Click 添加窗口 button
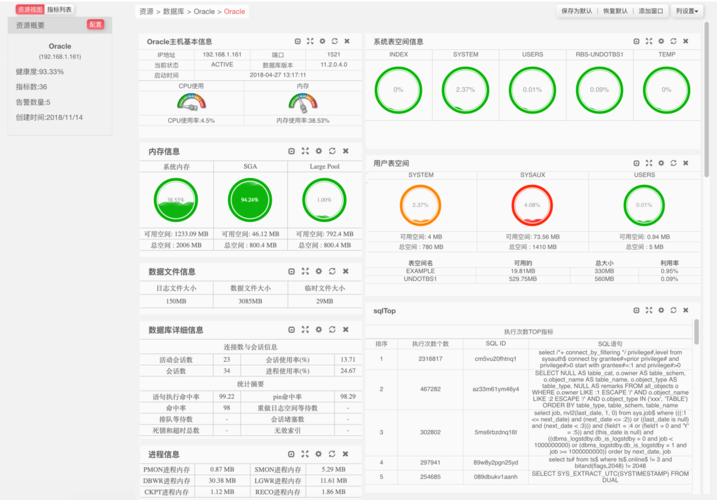Image resolution: width=717 pixels, height=500 pixels. [x=651, y=11]
